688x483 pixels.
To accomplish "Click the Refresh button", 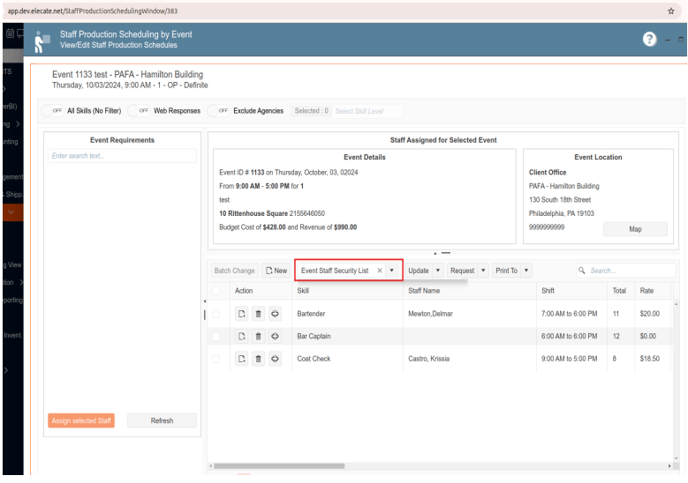I will point(161,421).
